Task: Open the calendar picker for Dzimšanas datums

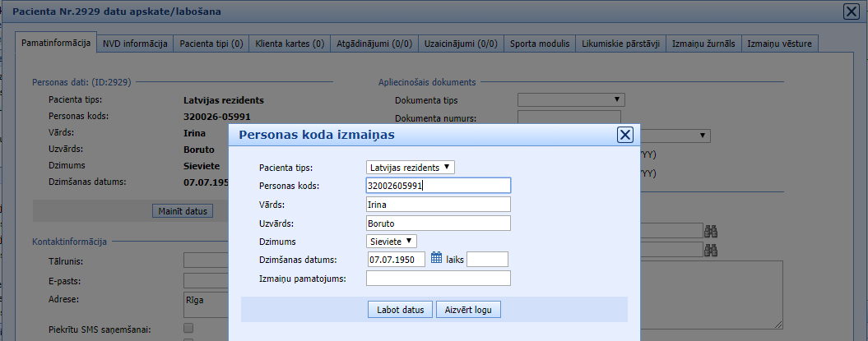Action: click(x=437, y=259)
